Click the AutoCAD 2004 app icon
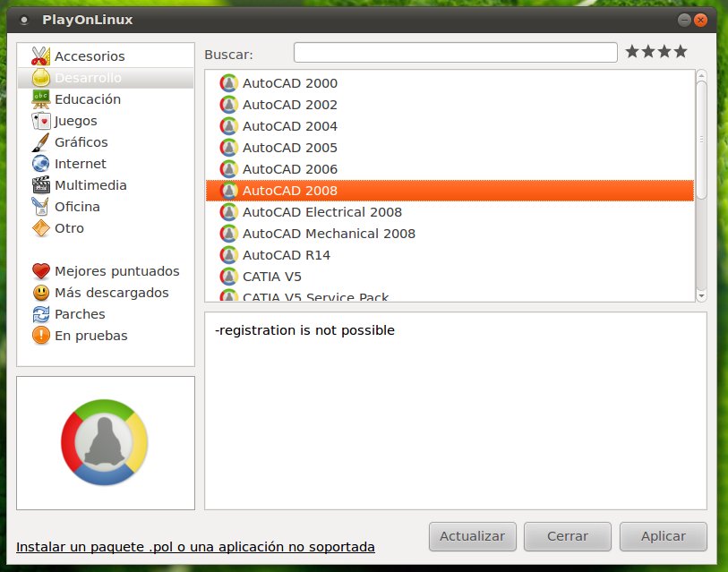This screenshot has width=728, height=572. [229, 126]
